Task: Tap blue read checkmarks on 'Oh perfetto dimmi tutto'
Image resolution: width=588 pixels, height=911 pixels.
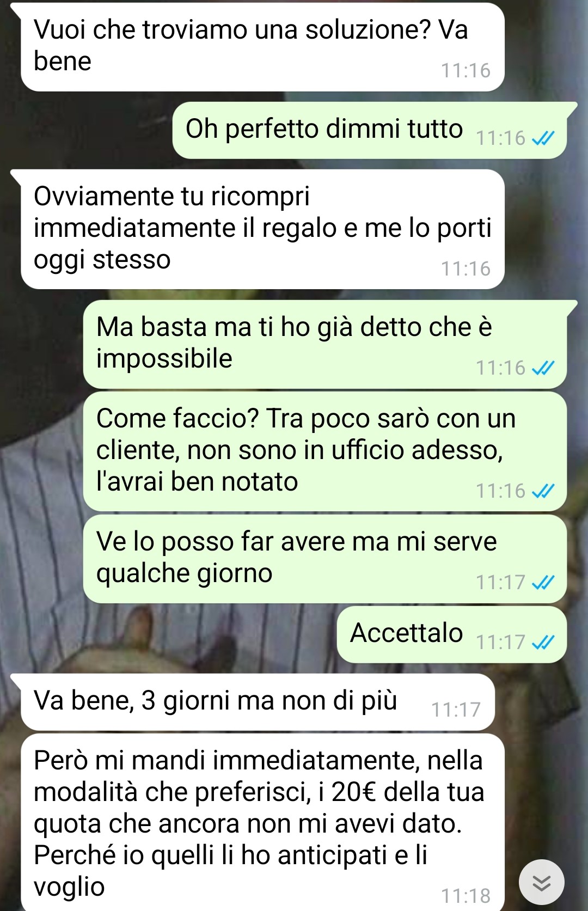Action: [x=542, y=139]
